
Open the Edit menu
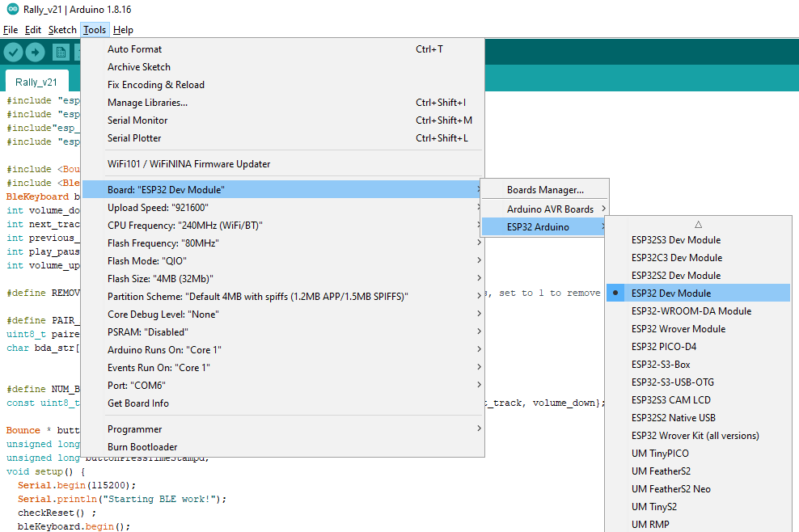[x=32, y=30]
